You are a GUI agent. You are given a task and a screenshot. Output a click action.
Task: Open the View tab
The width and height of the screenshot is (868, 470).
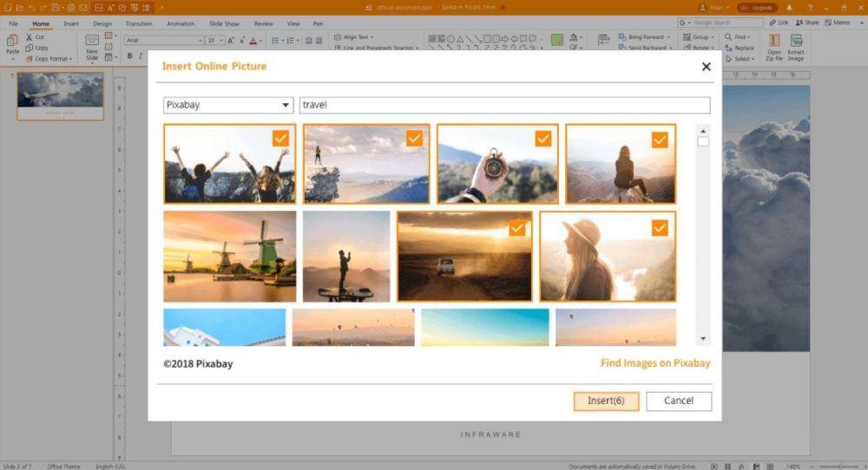point(293,23)
